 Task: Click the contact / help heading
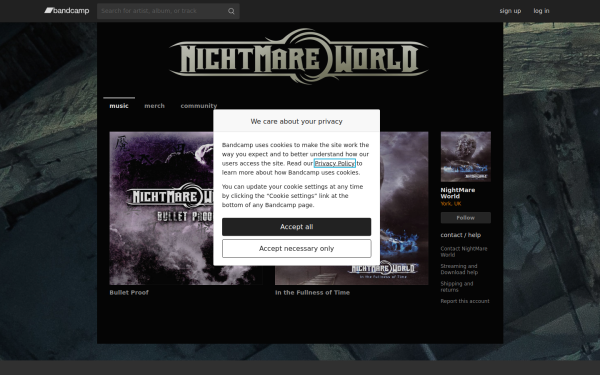click(x=461, y=235)
